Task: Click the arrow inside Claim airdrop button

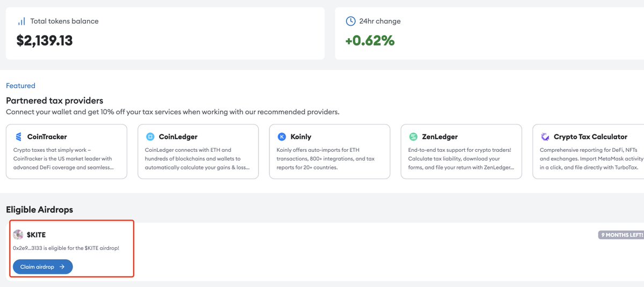Action: point(62,267)
